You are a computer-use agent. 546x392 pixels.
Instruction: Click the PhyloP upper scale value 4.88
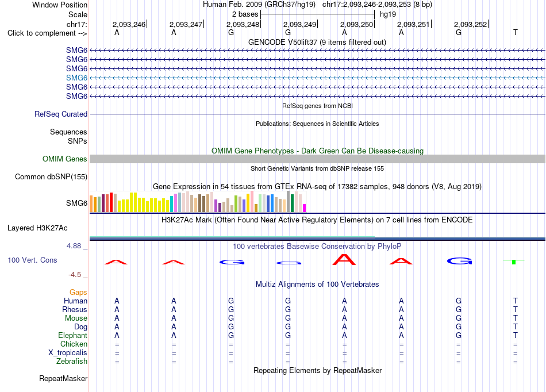point(74,246)
